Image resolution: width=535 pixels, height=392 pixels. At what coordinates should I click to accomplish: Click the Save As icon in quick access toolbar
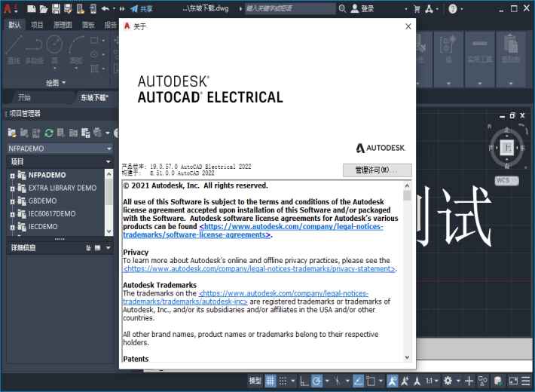(x=68, y=8)
